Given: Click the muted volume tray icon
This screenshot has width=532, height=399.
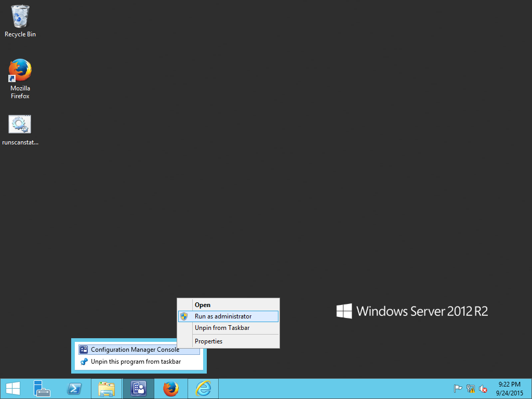Looking at the screenshot, I should [x=483, y=389].
